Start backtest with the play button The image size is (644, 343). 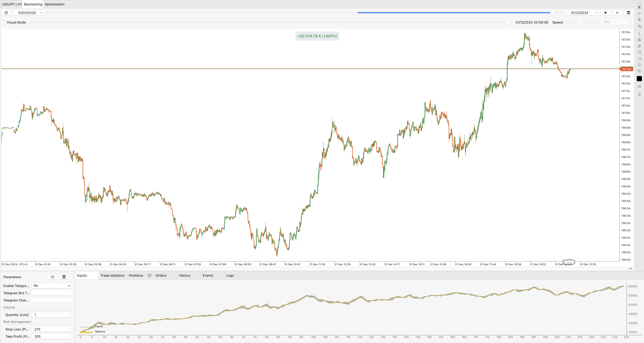coord(605,13)
